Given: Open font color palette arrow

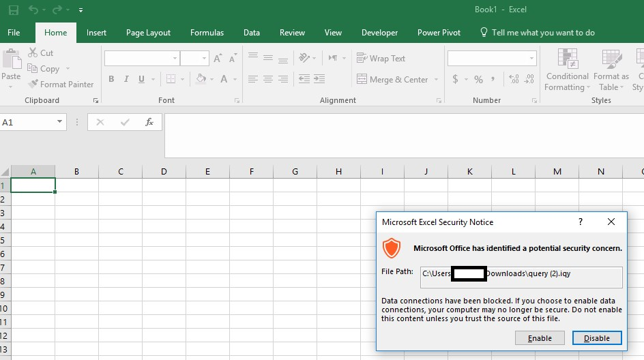Looking at the screenshot, I should (x=235, y=79).
